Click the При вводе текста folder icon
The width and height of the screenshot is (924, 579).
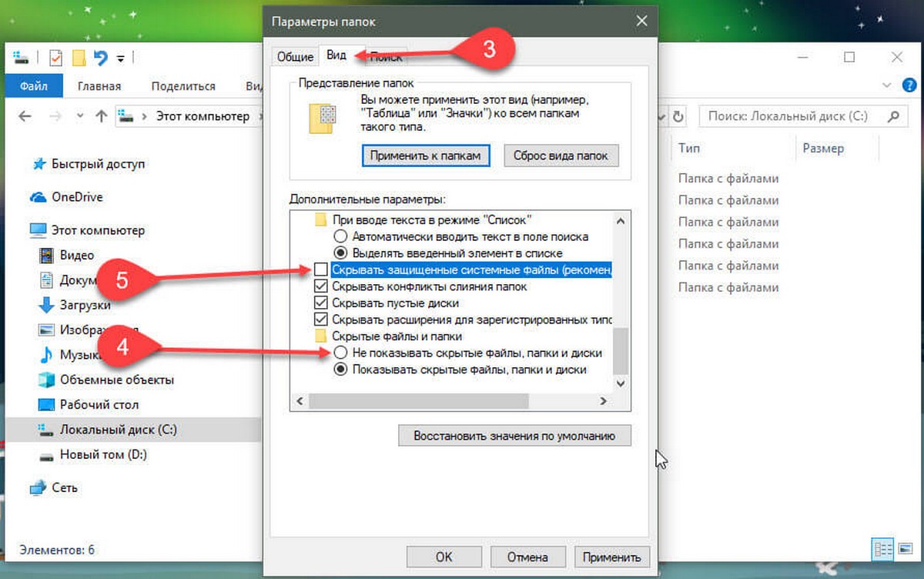pyautogui.click(x=322, y=220)
